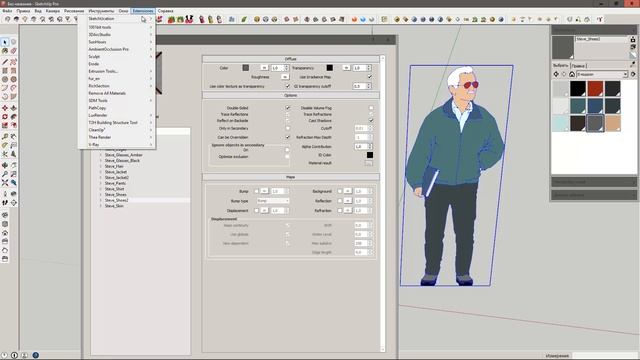Select the red material swatch in Materials panel
The width and height of the screenshot is (640, 360).
click(x=595, y=89)
